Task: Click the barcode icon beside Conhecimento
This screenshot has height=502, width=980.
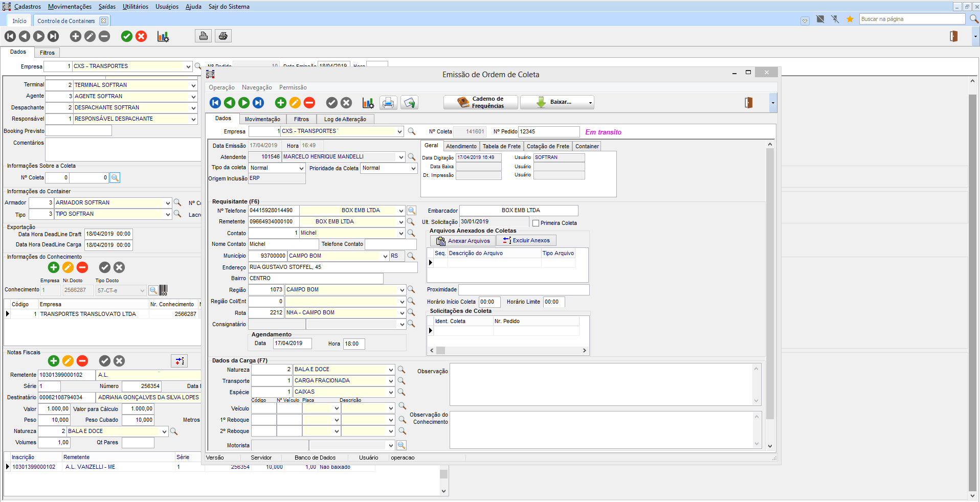Action: (164, 290)
